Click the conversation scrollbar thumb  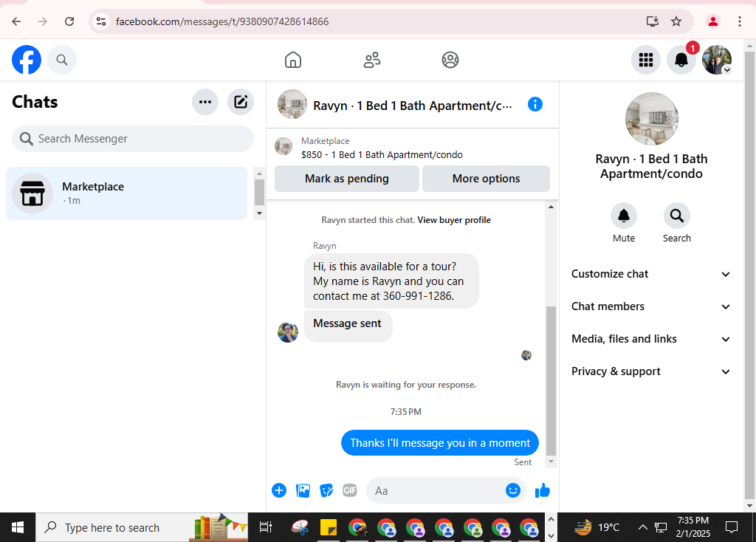click(551, 380)
